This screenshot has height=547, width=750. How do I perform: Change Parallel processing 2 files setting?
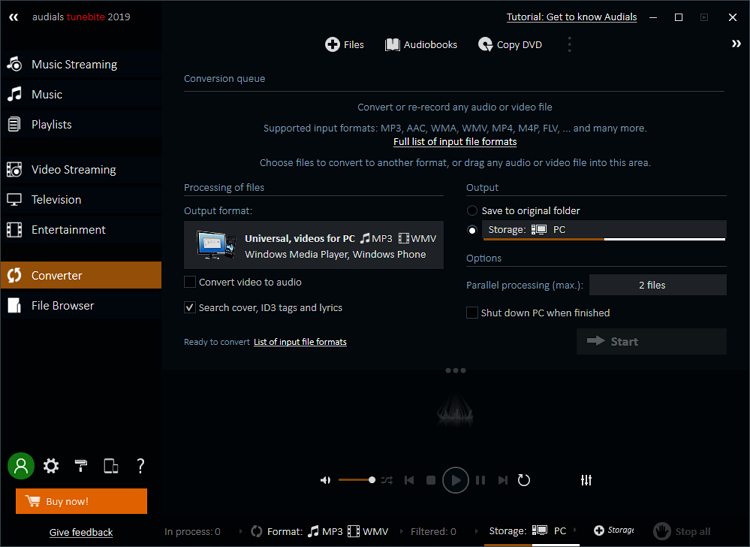(x=658, y=285)
